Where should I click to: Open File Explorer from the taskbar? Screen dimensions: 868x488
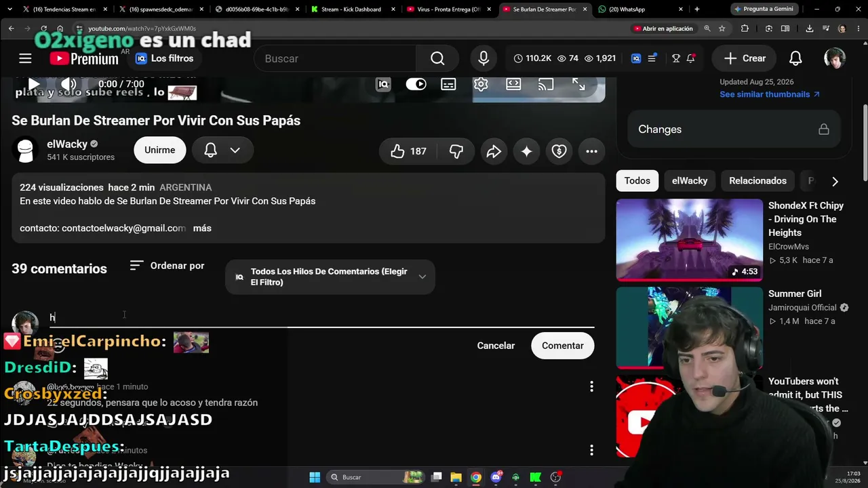click(x=456, y=477)
